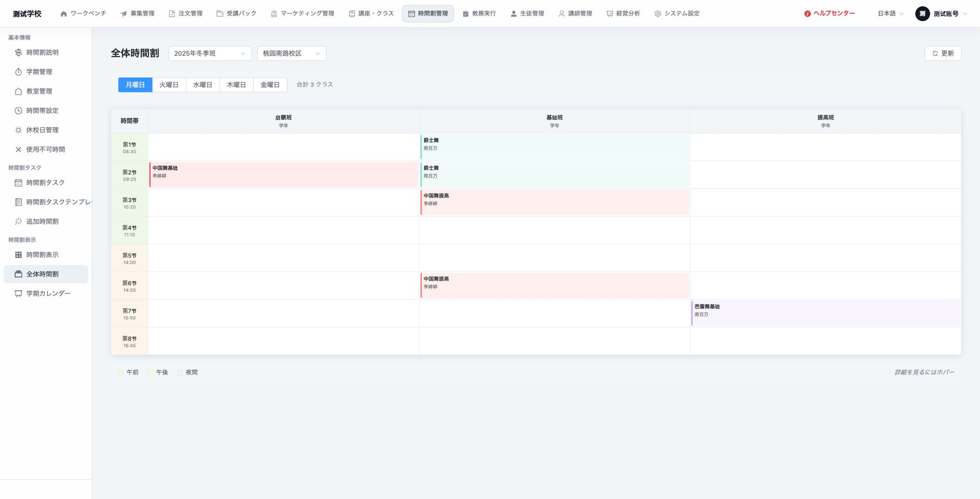Image resolution: width=980 pixels, height=499 pixels.
Task: Click the 基础班 column header
Action: click(555, 121)
